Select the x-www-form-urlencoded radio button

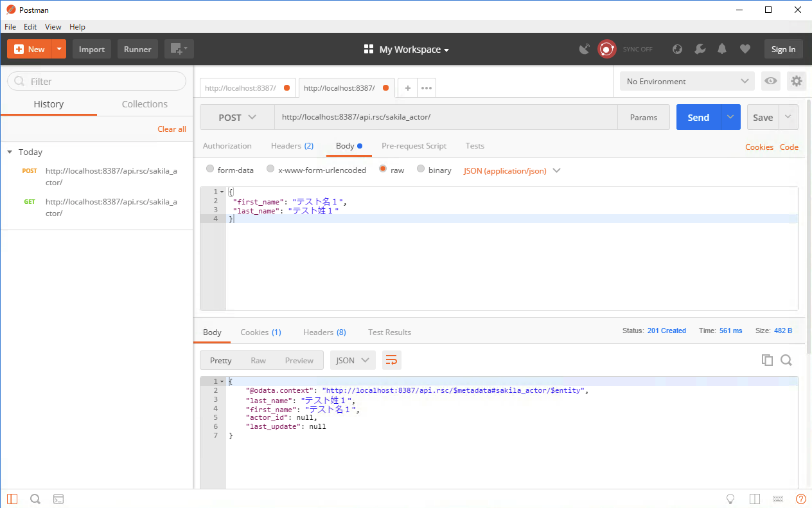click(270, 169)
